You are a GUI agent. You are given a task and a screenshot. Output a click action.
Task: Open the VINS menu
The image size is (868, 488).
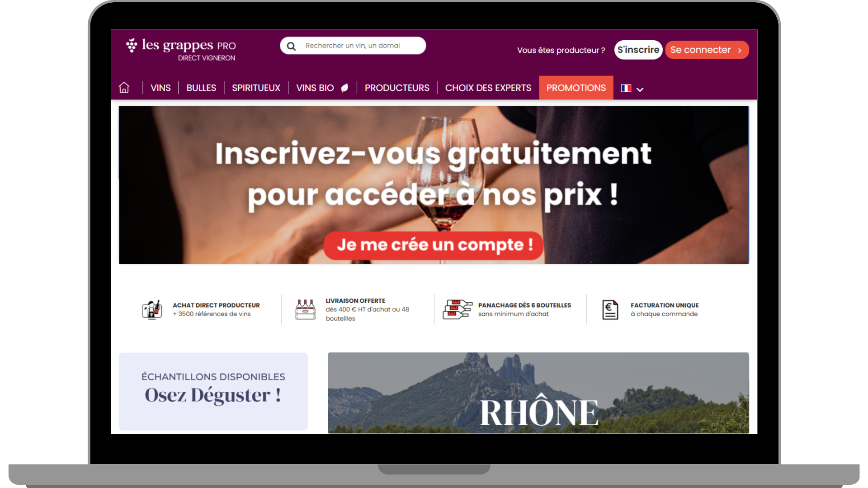pos(160,88)
